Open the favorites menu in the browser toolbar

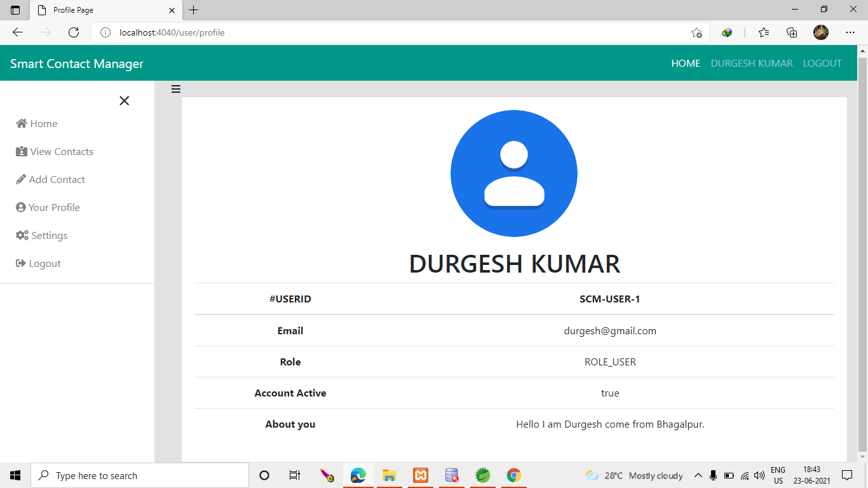point(763,32)
